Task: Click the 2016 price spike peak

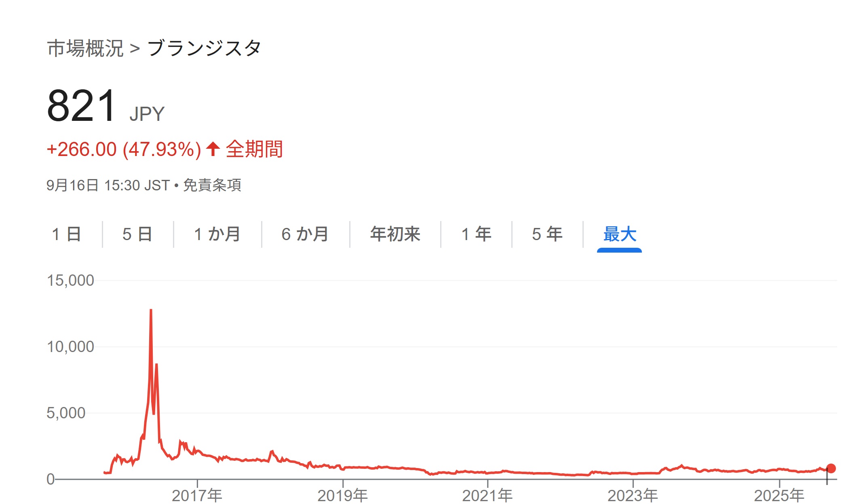Action: [151, 310]
